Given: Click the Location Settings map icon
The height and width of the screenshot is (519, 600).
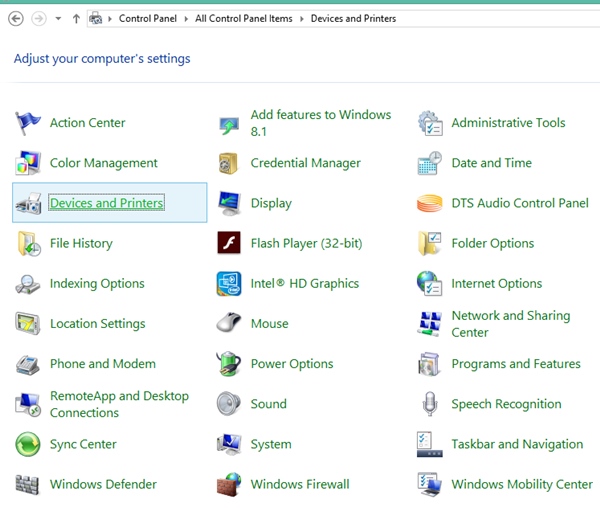Looking at the screenshot, I should click(28, 324).
